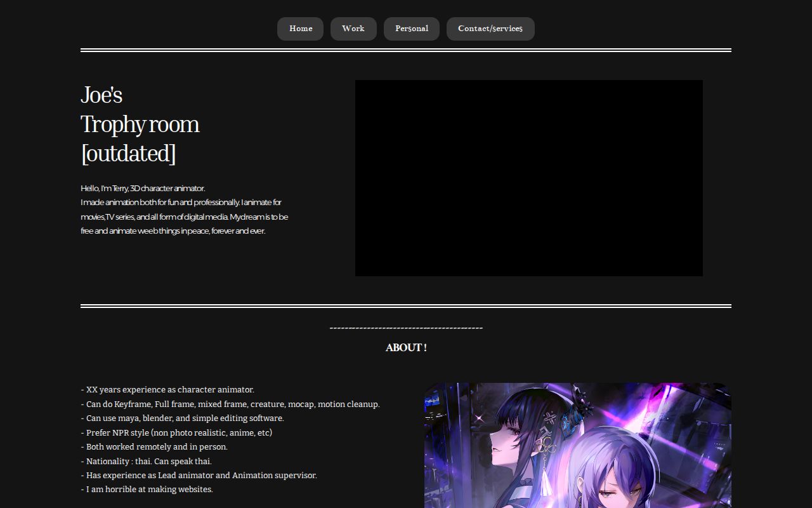Click the "horrible at making websites" line
This screenshot has width=812, height=508.
(147, 490)
